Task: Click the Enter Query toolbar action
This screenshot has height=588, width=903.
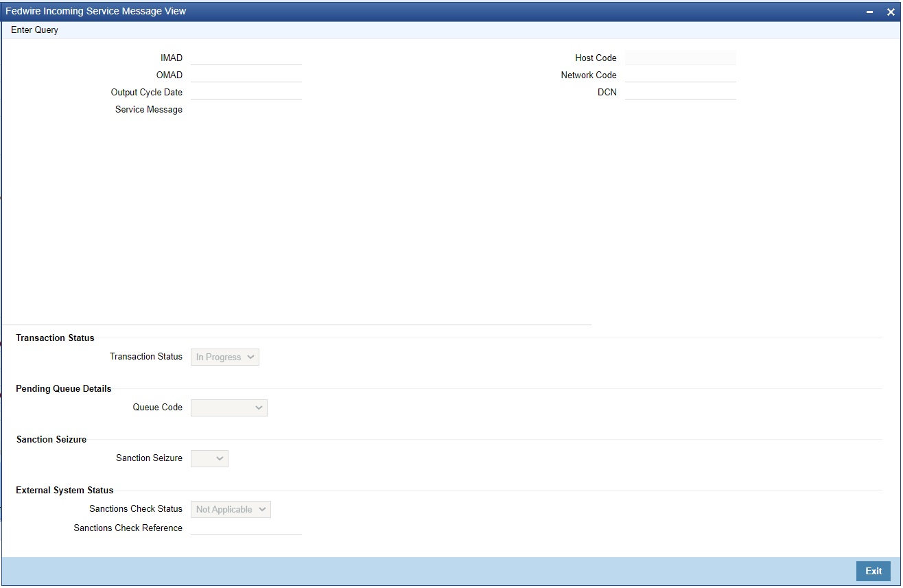Action: coord(34,30)
